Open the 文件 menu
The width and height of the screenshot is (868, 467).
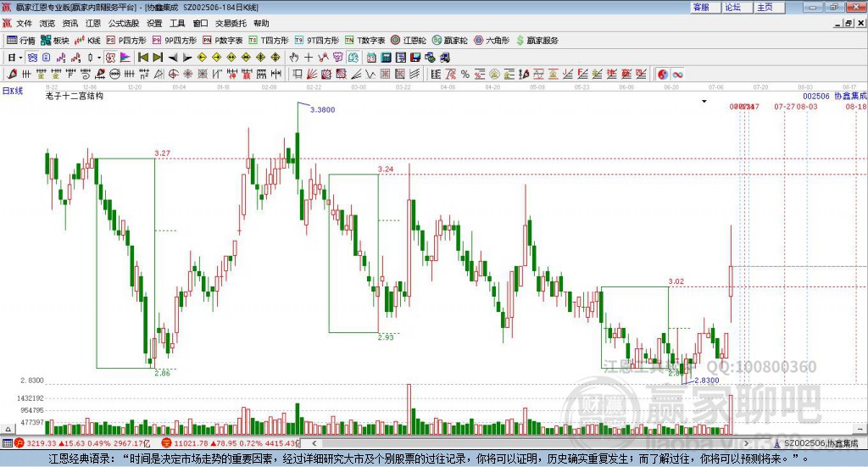[x=25, y=23]
